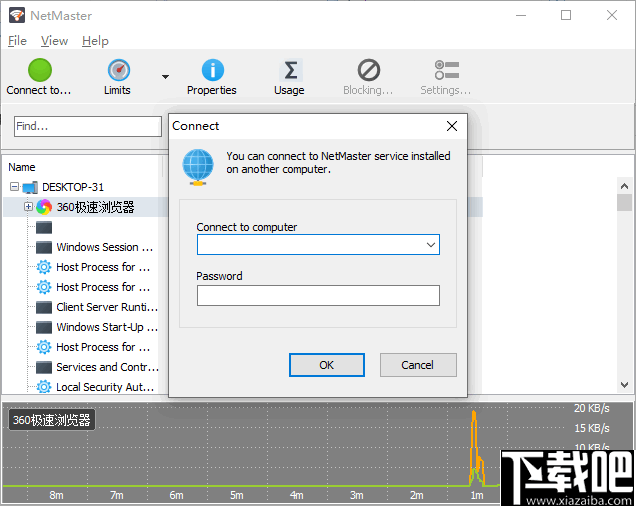Open the Limits gauge tool
Image resolution: width=636 pixels, height=506 pixels.
[x=118, y=70]
